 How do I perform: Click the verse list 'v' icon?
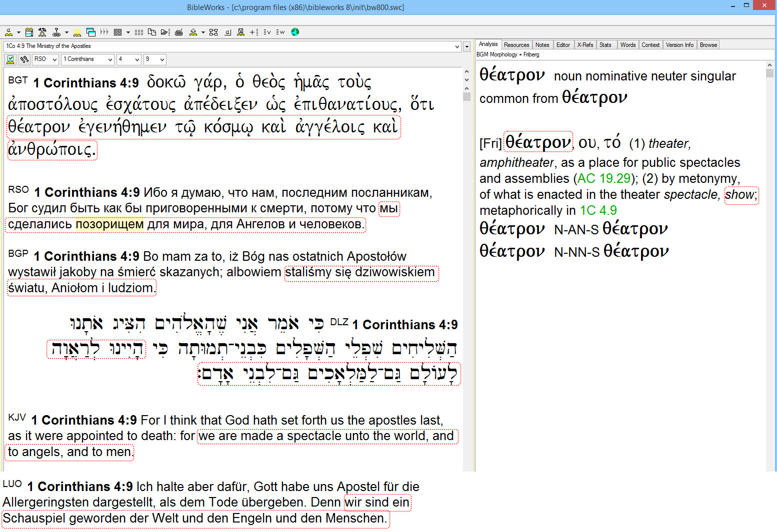tap(267, 32)
